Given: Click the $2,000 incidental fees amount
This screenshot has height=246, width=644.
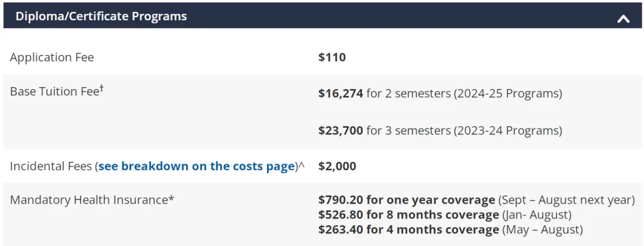Looking at the screenshot, I should coord(337,166).
